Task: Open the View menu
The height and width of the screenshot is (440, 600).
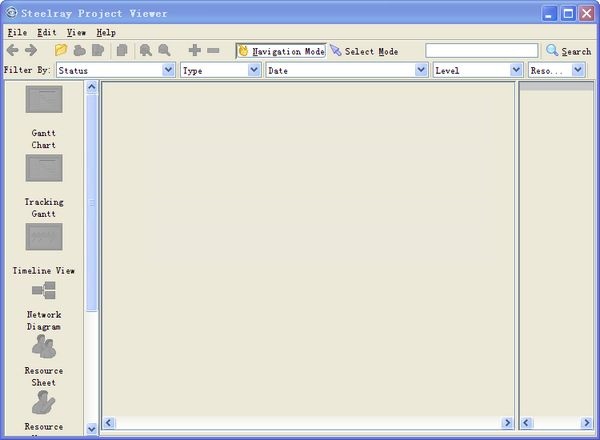Action: coord(76,32)
